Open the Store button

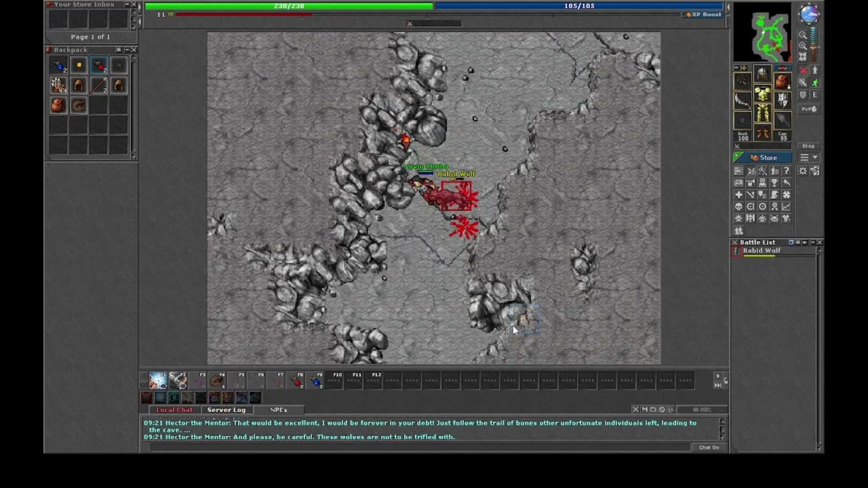(762, 157)
